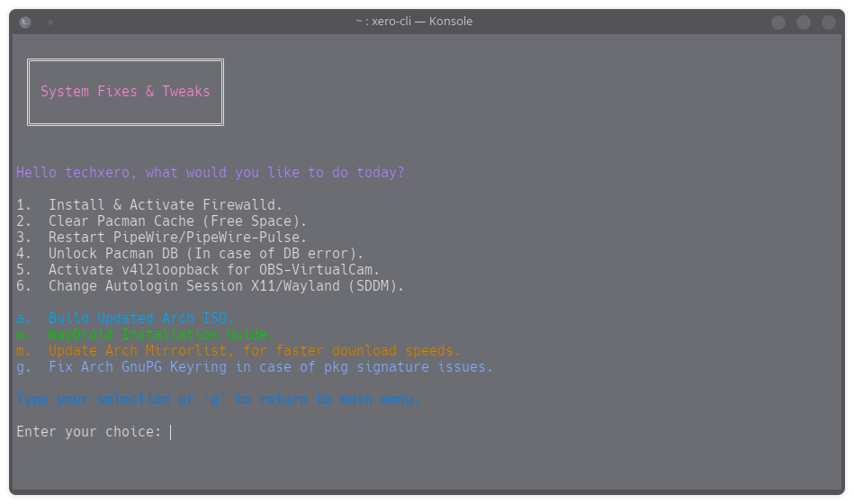This screenshot has width=854, height=504.
Task: Select the Restart PipeWire/PipeWire-Pulse line
Action: (177, 238)
